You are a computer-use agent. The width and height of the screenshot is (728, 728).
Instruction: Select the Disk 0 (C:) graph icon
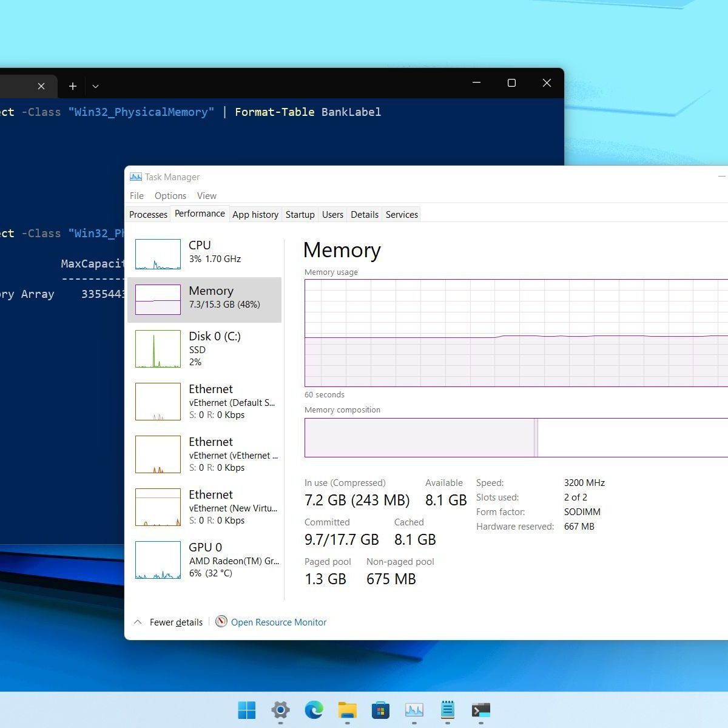pos(158,349)
